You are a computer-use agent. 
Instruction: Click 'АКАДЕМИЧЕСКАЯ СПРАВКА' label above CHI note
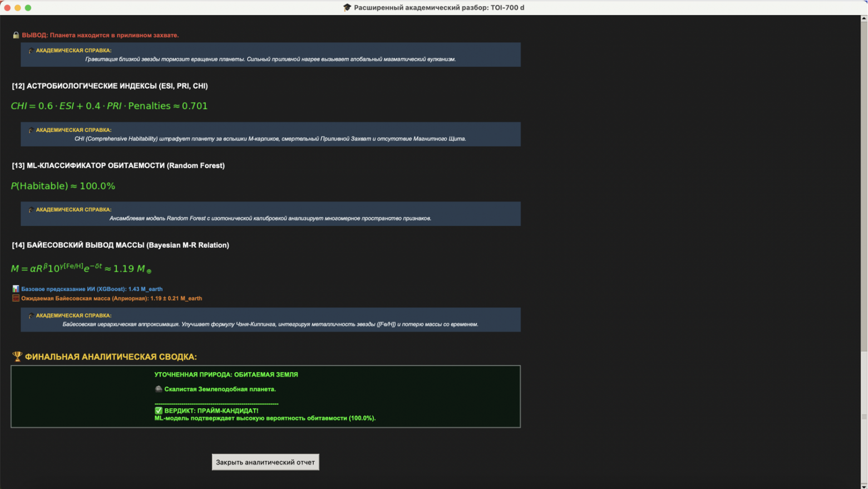click(73, 130)
